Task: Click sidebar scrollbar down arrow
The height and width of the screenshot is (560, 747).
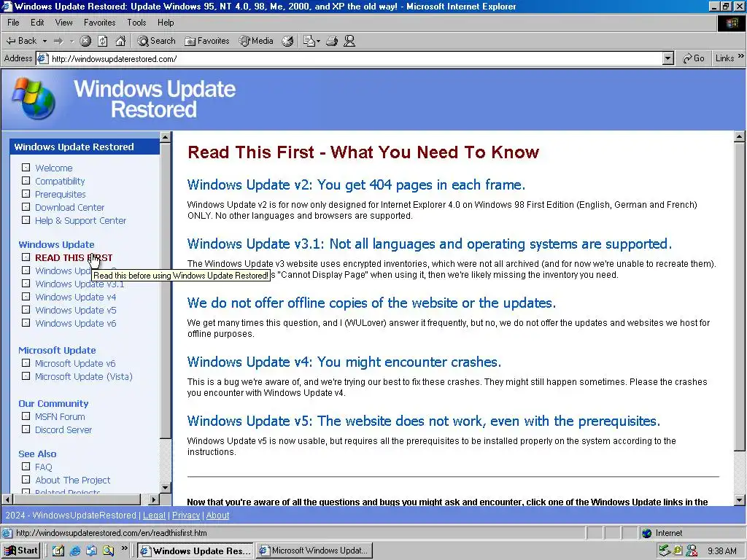Action: coord(166,488)
